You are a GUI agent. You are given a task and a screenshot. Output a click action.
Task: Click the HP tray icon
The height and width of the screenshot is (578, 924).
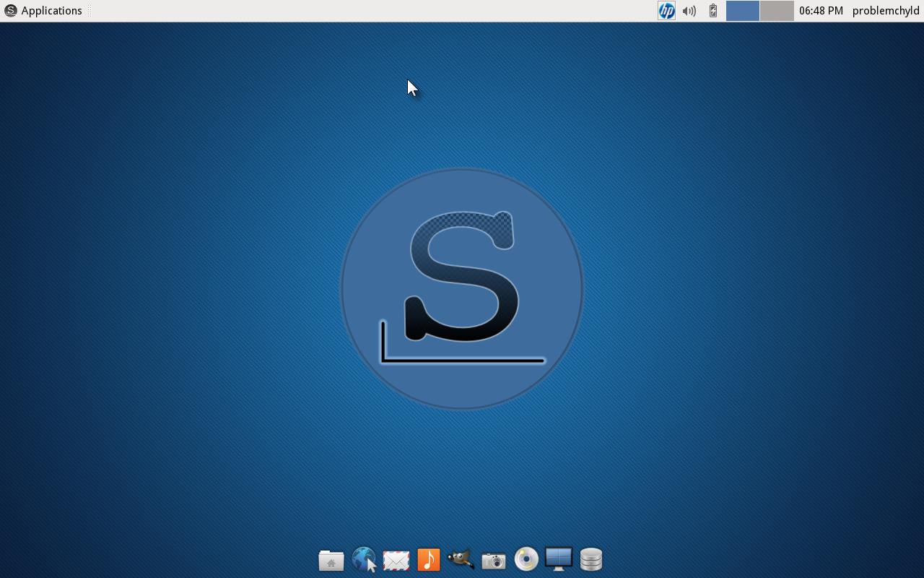666,11
